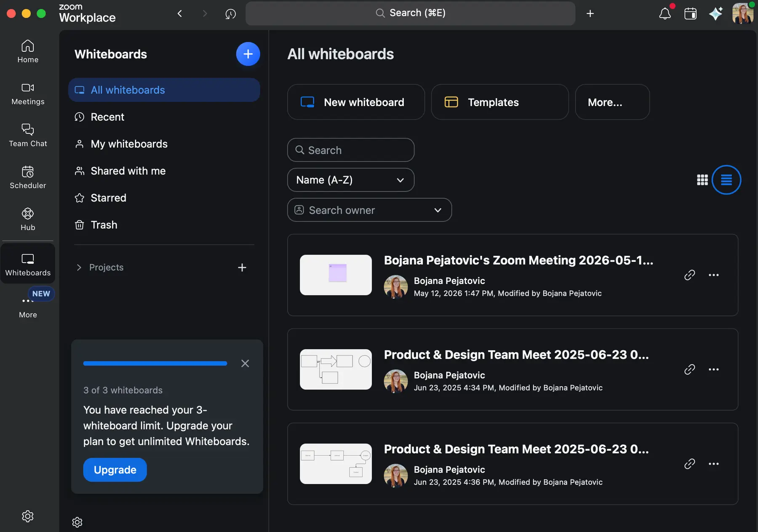Dismiss the whiteboard limit notice
Image resolution: width=758 pixels, height=532 pixels.
coord(245,363)
